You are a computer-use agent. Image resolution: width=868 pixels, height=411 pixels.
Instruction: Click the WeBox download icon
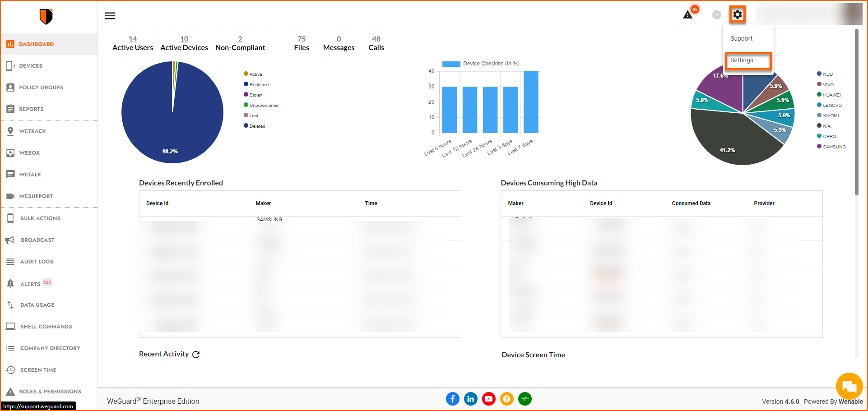(10, 153)
